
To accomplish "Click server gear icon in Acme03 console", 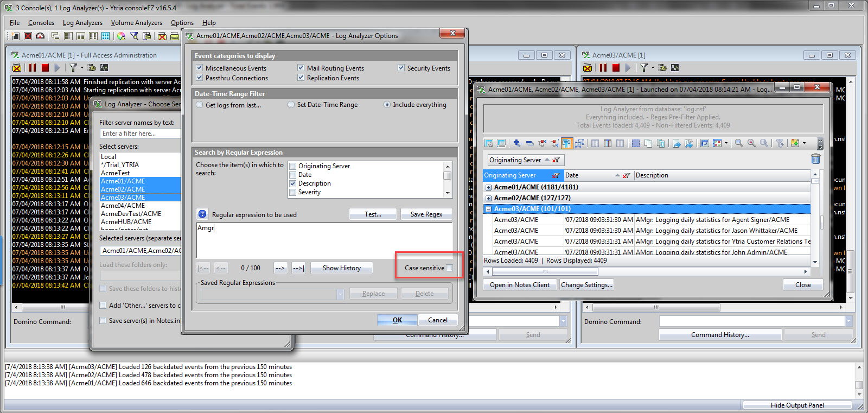I will pos(662,68).
